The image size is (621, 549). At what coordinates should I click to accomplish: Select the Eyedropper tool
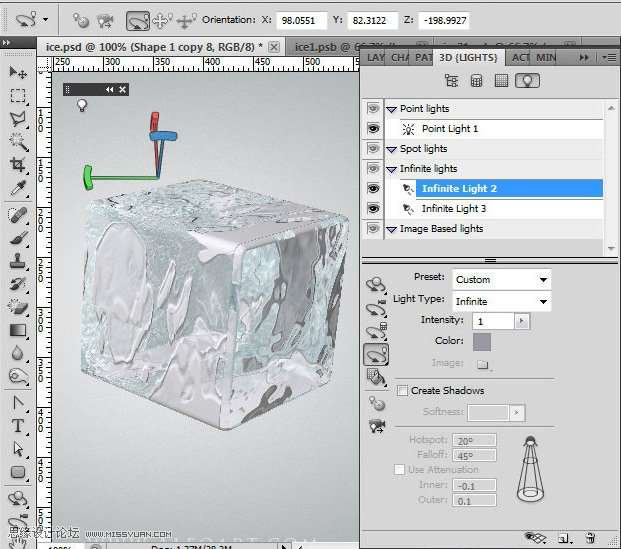point(18,188)
